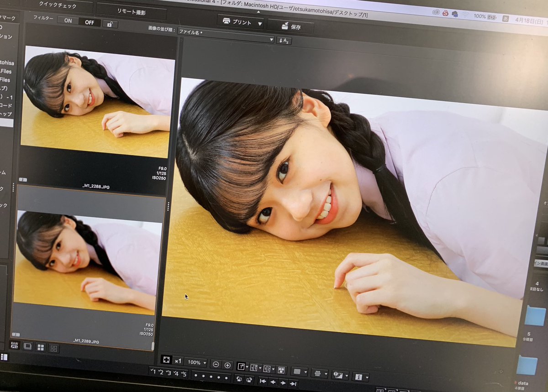Click the red S menu bar icon
548x392 pixels.
click(x=445, y=13)
